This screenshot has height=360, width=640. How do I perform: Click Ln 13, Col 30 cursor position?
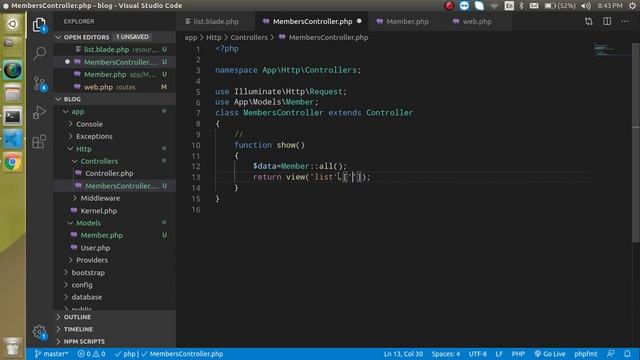pos(403,354)
